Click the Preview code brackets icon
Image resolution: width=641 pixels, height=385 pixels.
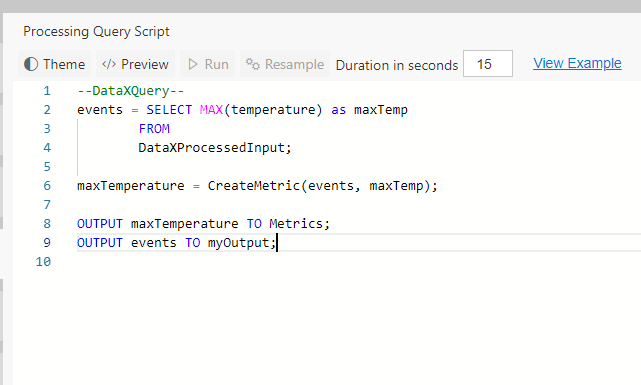(109, 64)
